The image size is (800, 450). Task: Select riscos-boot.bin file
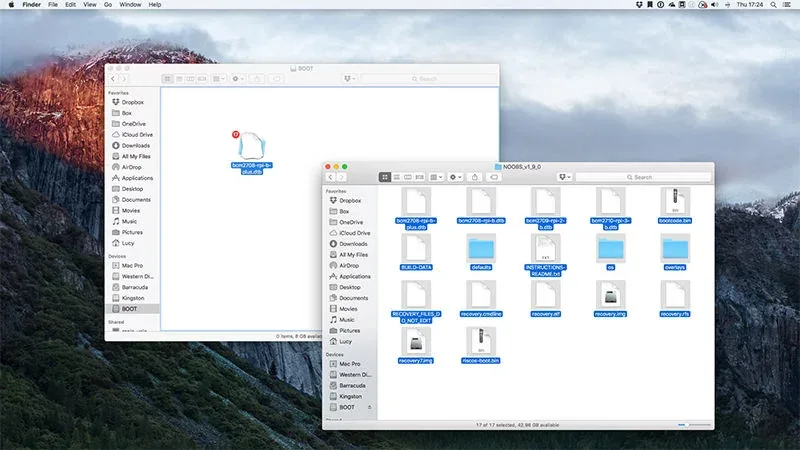[481, 341]
